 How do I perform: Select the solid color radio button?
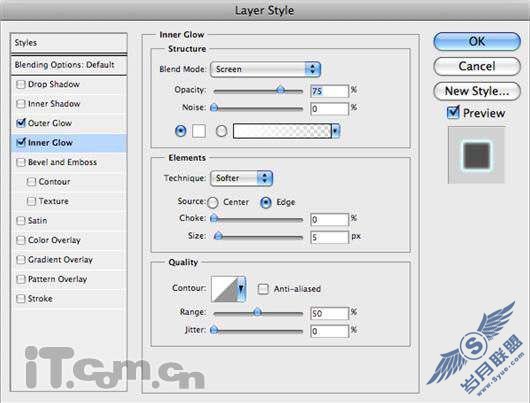pyautogui.click(x=180, y=131)
